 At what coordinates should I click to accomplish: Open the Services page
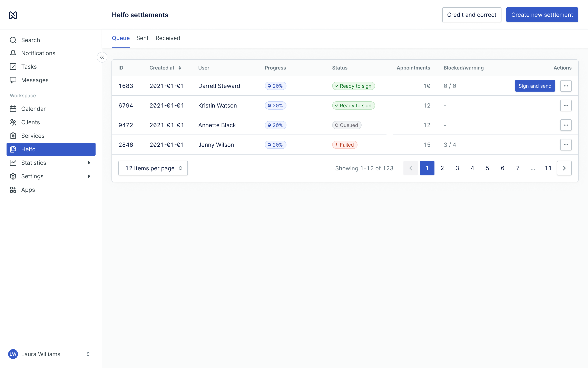pyautogui.click(x=51, y=136)
